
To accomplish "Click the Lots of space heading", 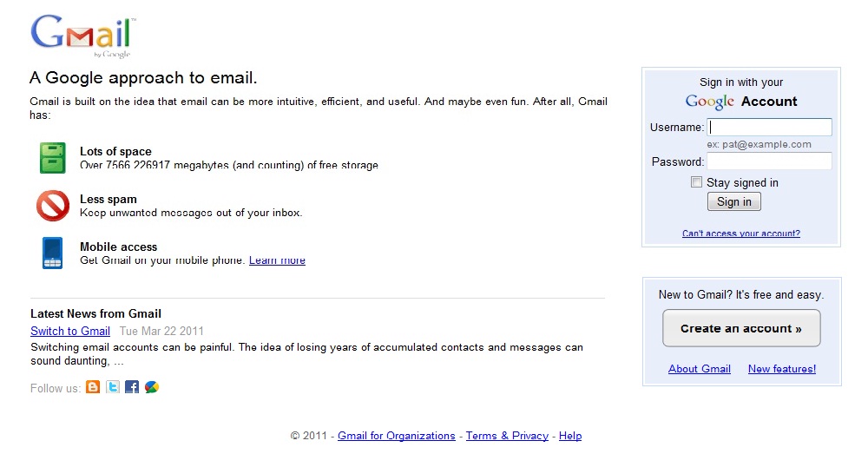I will [115, 151].
